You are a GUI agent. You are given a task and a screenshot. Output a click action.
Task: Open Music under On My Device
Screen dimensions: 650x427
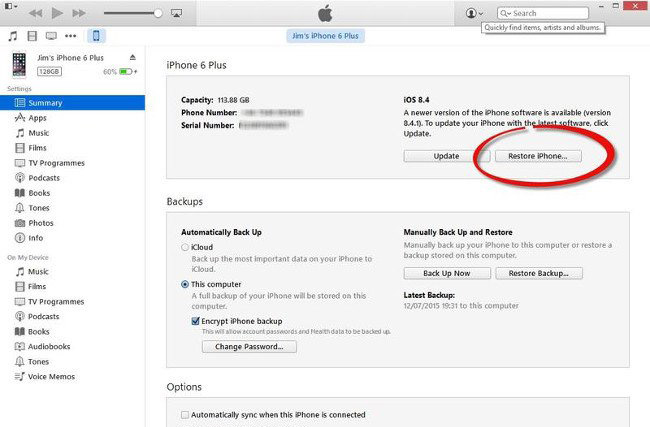click(73, 272)
